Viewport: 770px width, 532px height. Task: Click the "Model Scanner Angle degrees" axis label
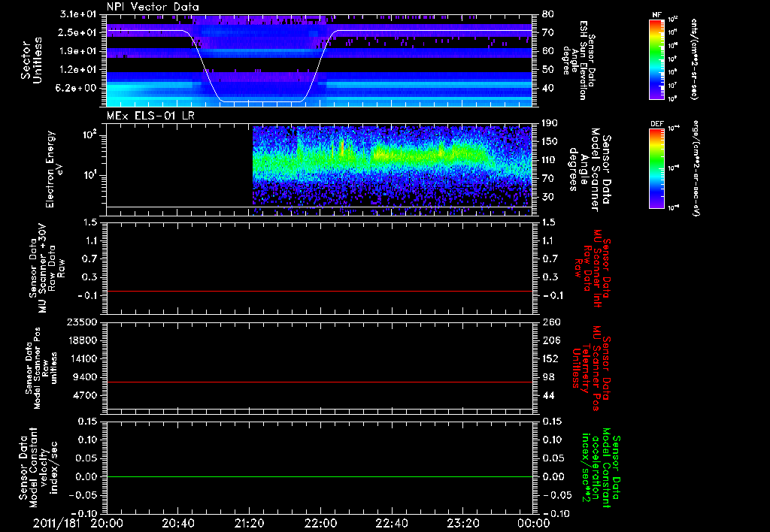point(589,170)
